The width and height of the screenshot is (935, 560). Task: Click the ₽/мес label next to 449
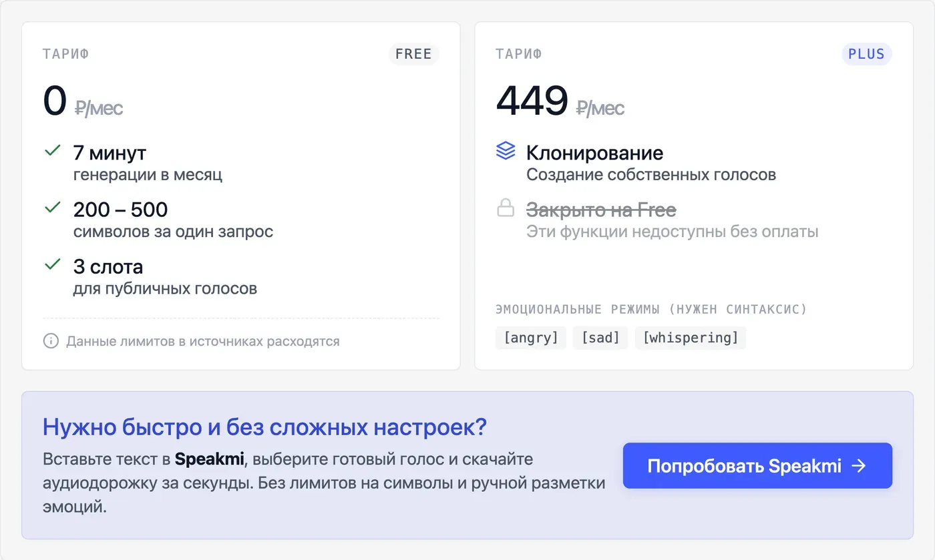click(x=600, y=108)
